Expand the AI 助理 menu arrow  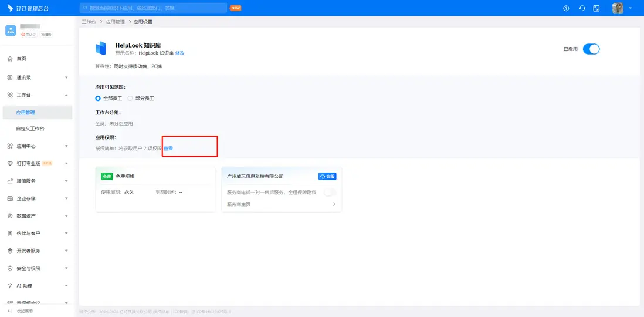pyautogui.click(x=66, y=286)
